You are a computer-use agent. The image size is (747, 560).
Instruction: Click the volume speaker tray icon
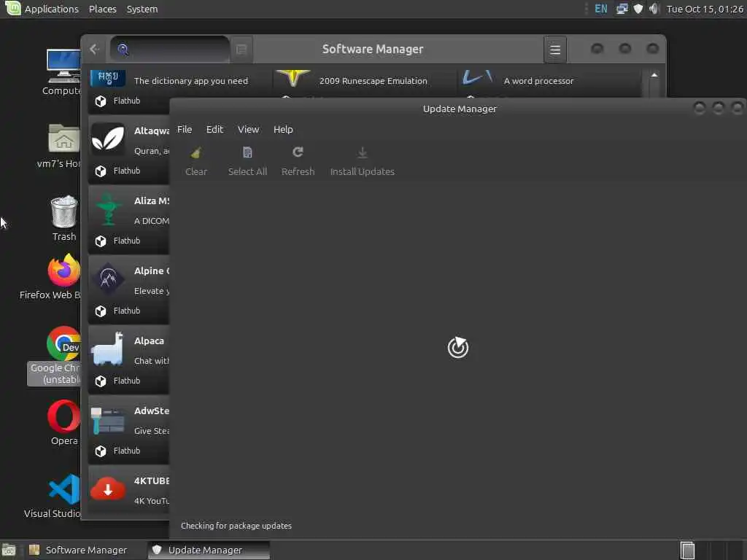(x=654, y=9)
